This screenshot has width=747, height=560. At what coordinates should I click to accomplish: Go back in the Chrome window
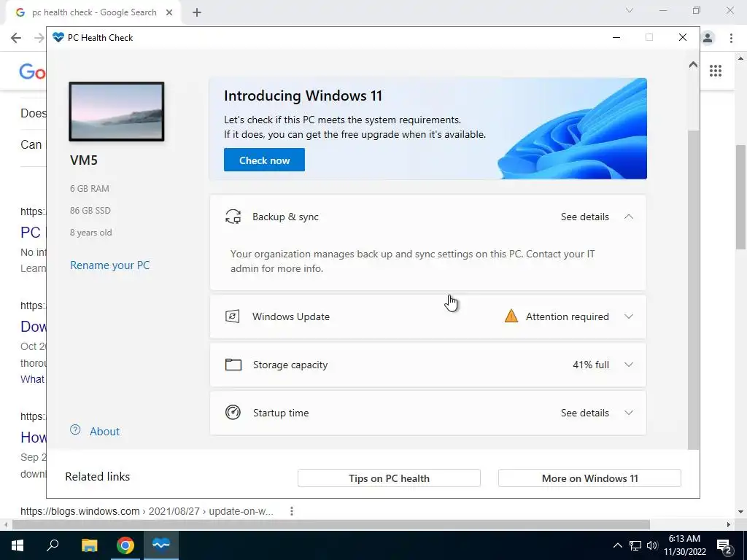pos(16,38)
